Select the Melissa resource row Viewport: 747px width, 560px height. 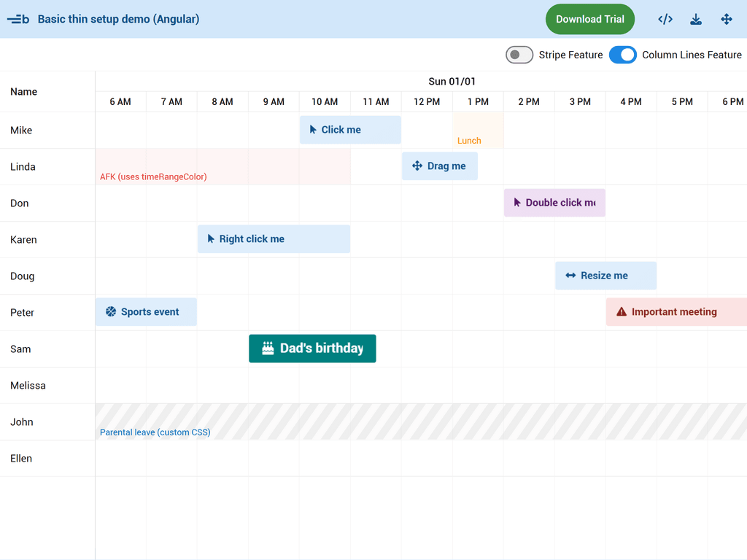(x=28, y=386)
